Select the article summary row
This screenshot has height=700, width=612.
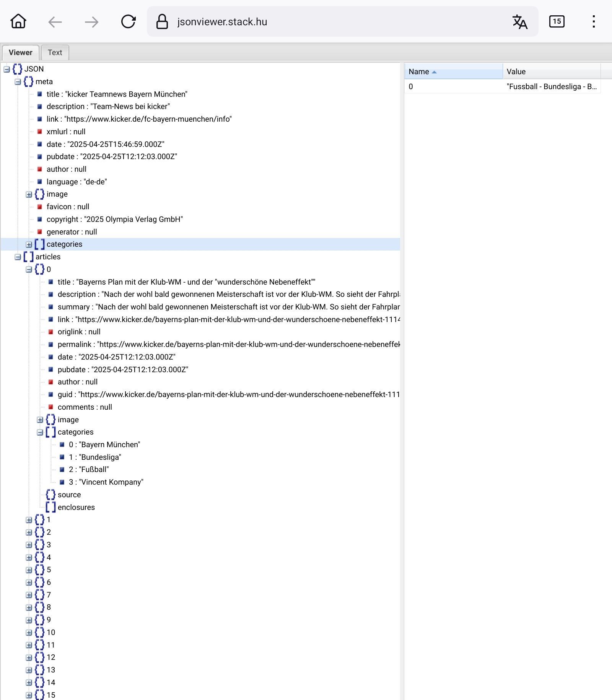(229, 307)
